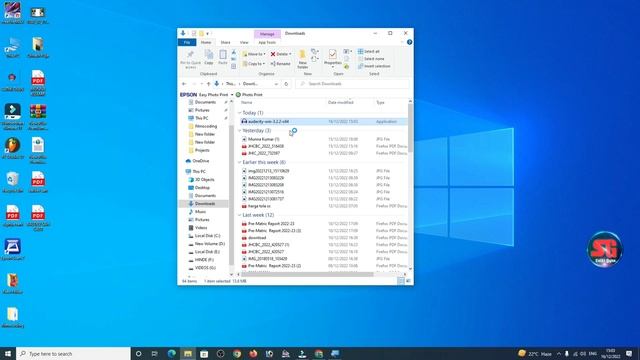Click the Search Downloads field
This screenshot has width=640, height=360.
click(353, 84)
